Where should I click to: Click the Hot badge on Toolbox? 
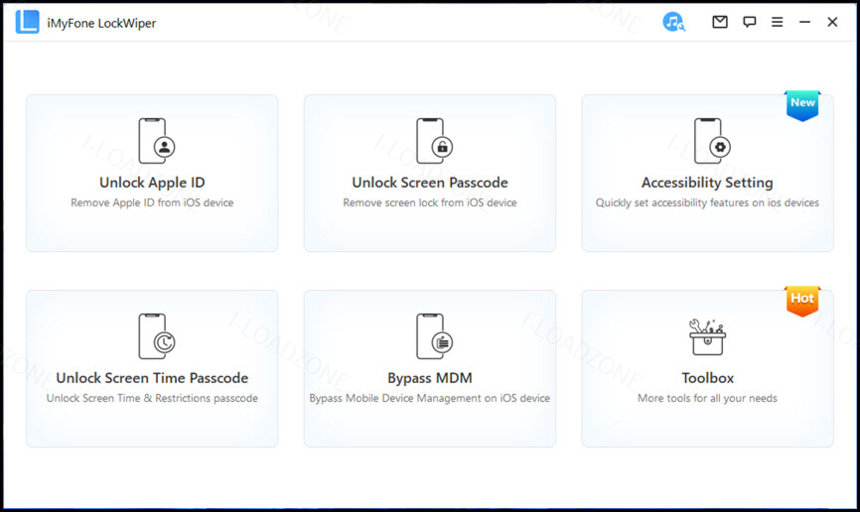[x=802, y=301]
